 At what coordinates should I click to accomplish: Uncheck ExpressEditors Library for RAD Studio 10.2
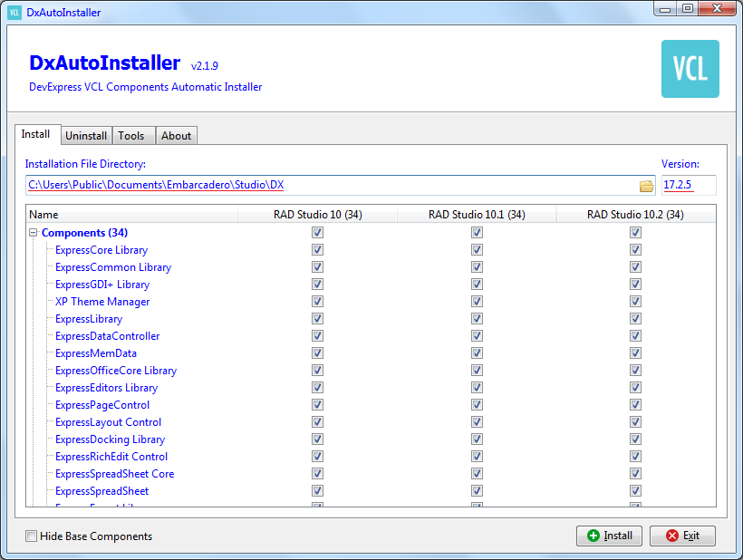pyautogui.click(x=635, y=388)
